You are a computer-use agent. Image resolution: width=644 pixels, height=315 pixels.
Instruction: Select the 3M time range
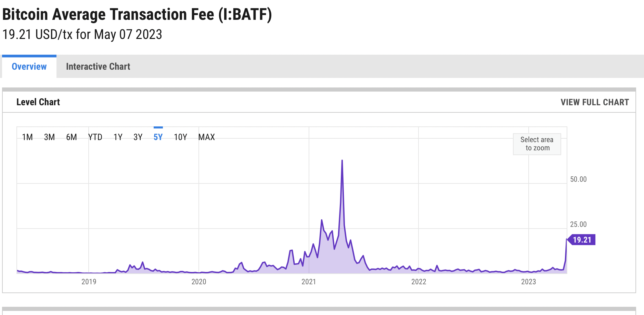49,137
